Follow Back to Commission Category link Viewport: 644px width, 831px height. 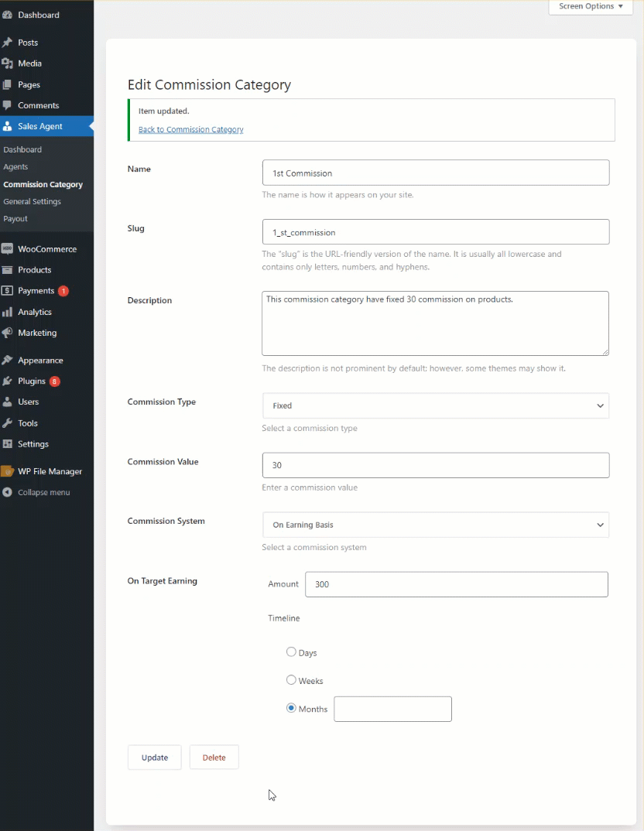click(191, 129)
